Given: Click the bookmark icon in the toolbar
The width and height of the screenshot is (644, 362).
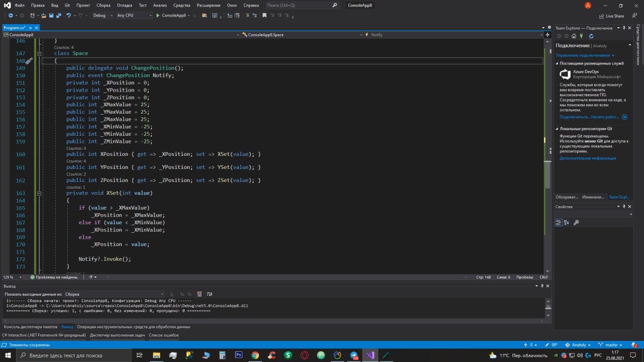Looking at the screenshot, I should click(x=264, y=16).
